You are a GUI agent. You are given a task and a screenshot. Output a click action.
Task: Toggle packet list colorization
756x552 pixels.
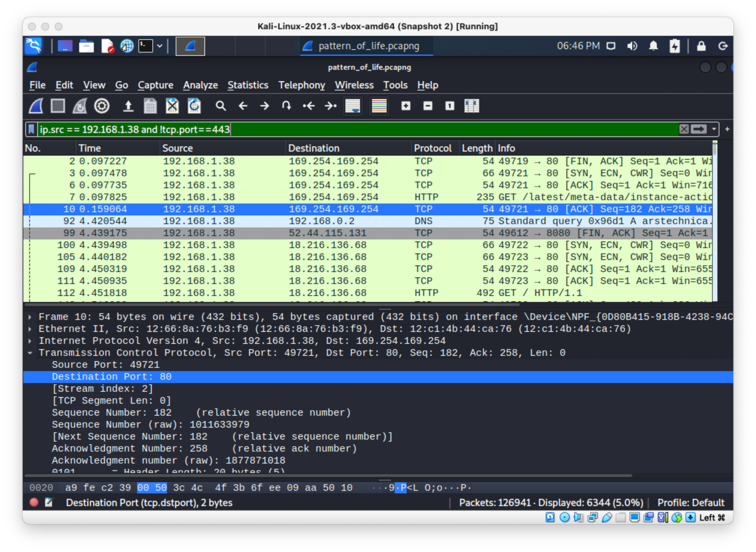(x=380, y=106)
